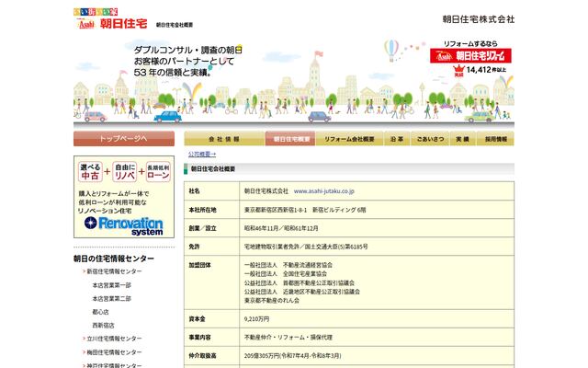Click the 創業／設立 row label
The height and width of the screenshot is (368, 588).
pos(202,228)
